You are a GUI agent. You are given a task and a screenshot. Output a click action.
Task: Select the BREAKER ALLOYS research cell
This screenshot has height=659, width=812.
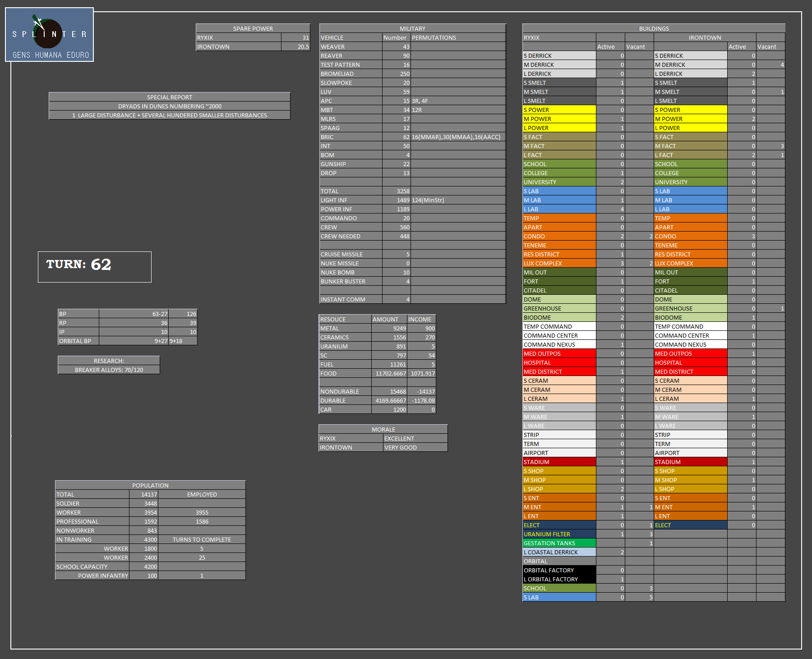point(109,370)
